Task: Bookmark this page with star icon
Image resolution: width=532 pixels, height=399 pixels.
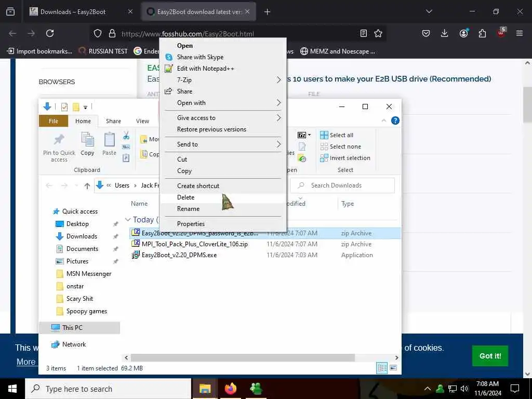Action: pos(378,33)
